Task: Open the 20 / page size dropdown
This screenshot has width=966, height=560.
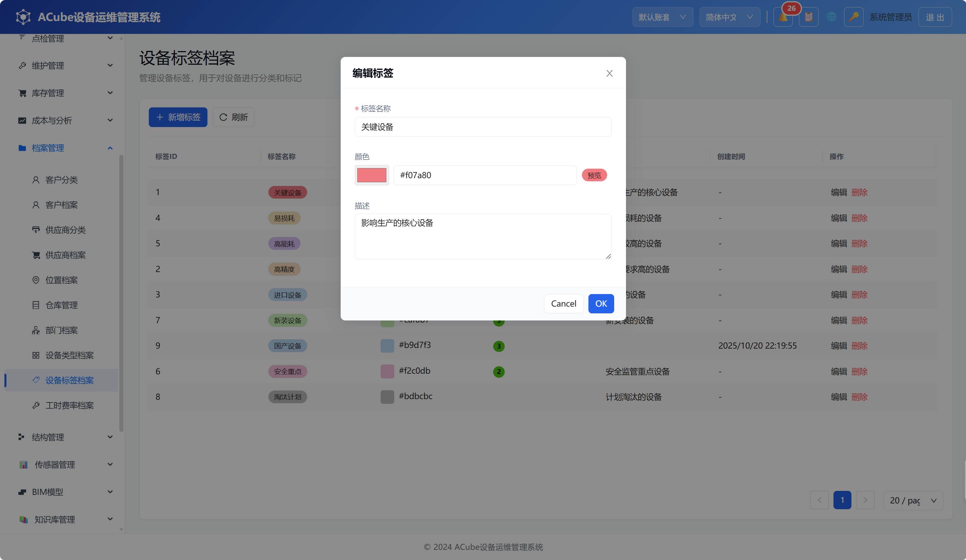Action: 913,500
